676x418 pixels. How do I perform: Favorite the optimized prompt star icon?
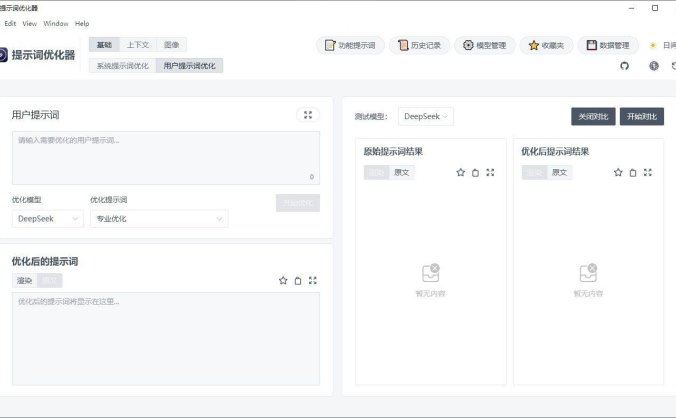click(283, 281)
